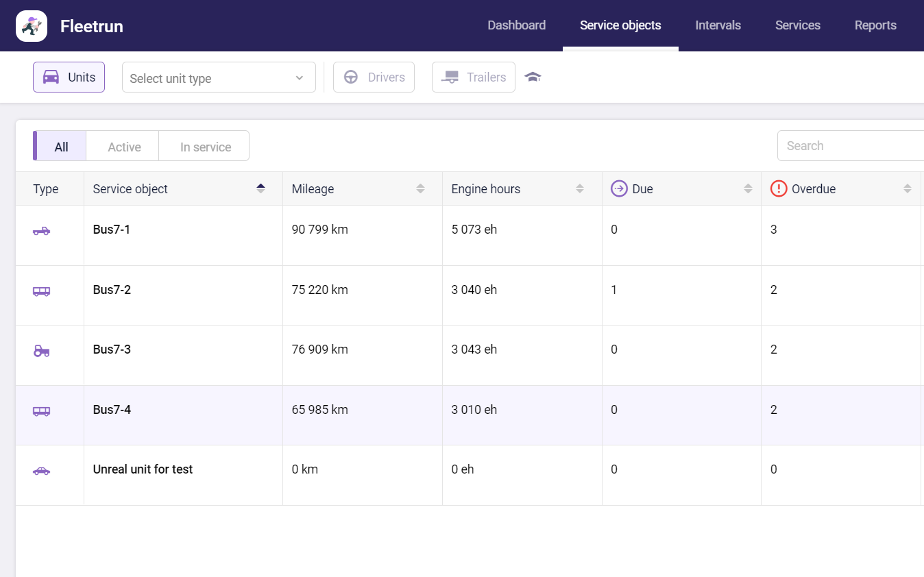Click the tractor icon for Bus7-3
This screenshot has height=577, width=924.
[x=42, y=351]
